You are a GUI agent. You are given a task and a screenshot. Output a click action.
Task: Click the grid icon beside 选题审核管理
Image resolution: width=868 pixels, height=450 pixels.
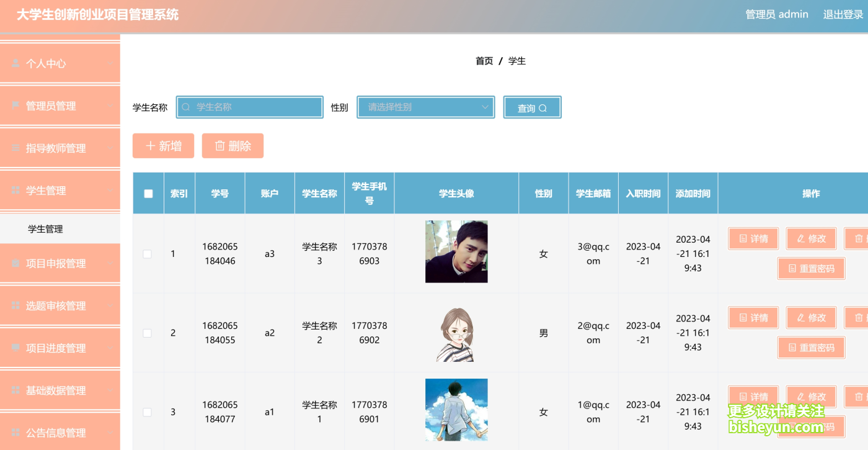click(x=15, y=305)
